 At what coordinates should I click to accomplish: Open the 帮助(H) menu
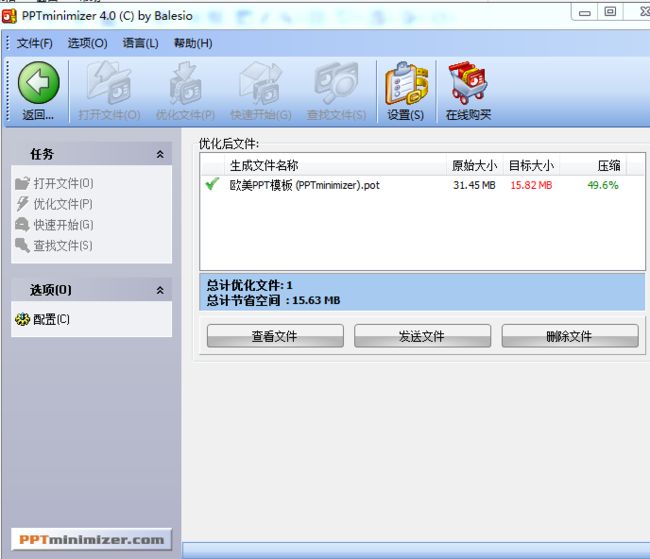click(193, 43)
